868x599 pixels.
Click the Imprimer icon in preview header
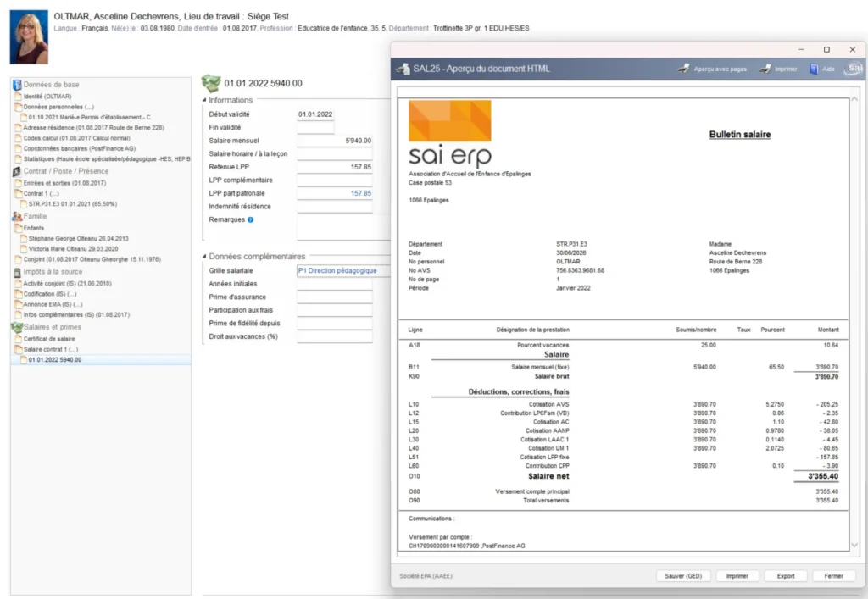[x=765, y=69]
